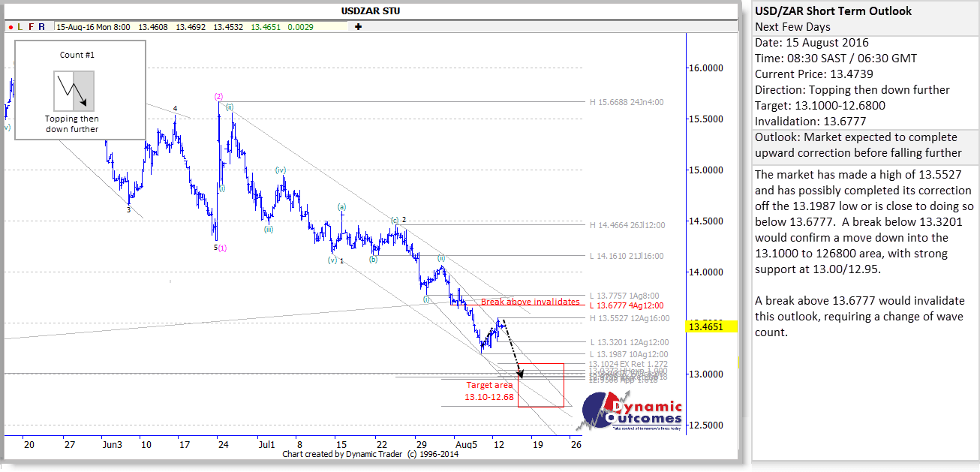Click the L button in chart toolbar
Viewport: 980px width, 472px height.
pyautogui.click(x=21, y=27)
